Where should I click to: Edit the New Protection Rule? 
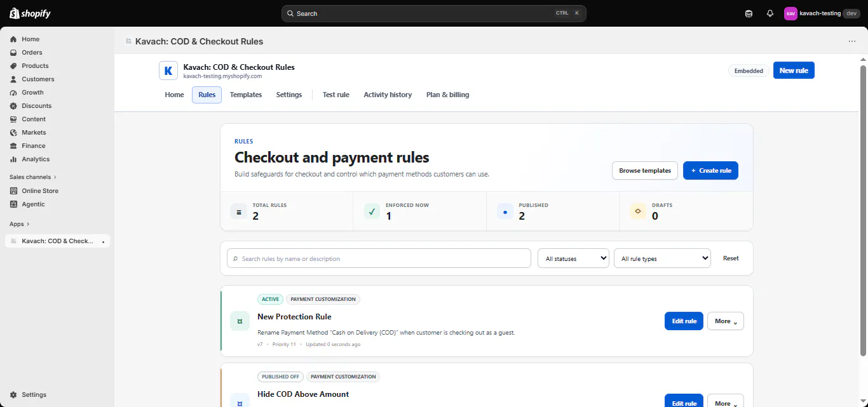click(x=684, y=321)
